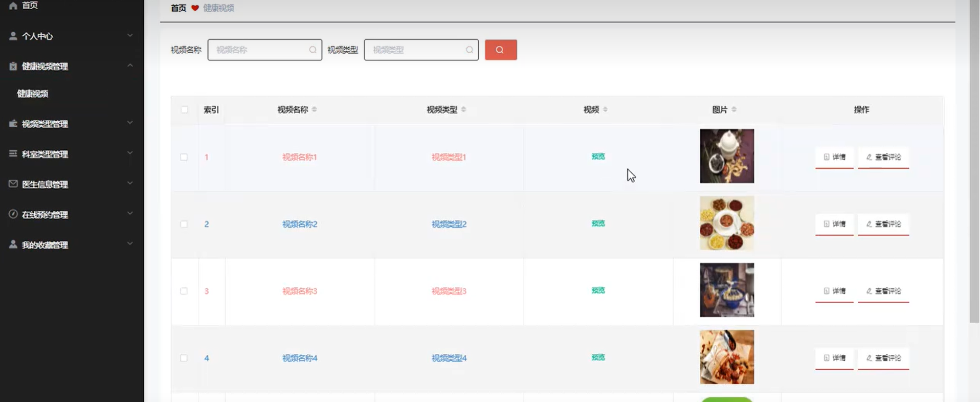980x402 pixels.
Task: Collapse 健康视频管理 menu chevron
Action: 130,65
